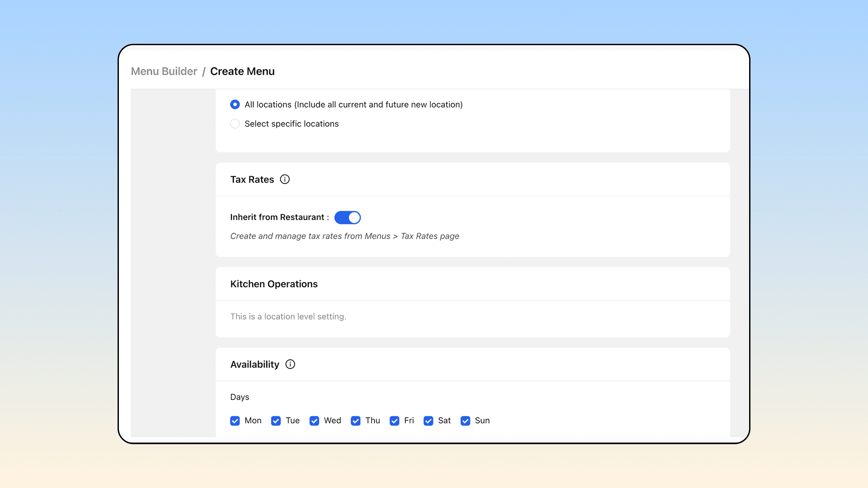Click the Kitchen Operations section header
Image resolution: width=868 pixels, height=488 pixels.
[274, 284]
